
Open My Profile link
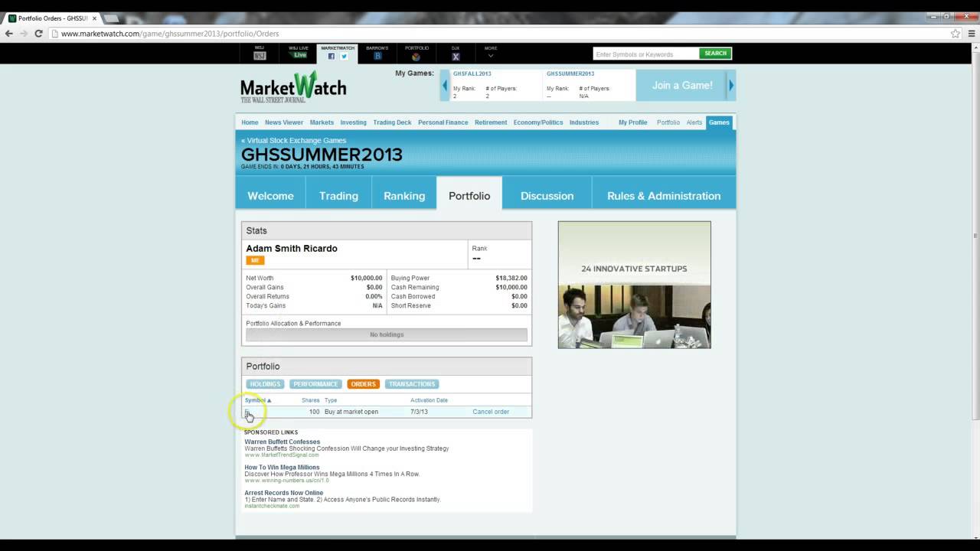633,122
